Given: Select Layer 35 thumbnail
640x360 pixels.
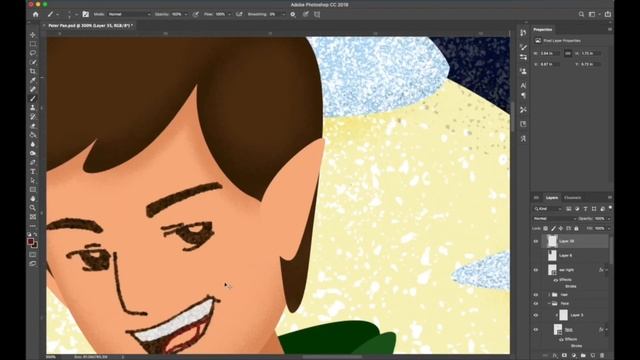Looking at the screenshot, I should click(552, 241).
